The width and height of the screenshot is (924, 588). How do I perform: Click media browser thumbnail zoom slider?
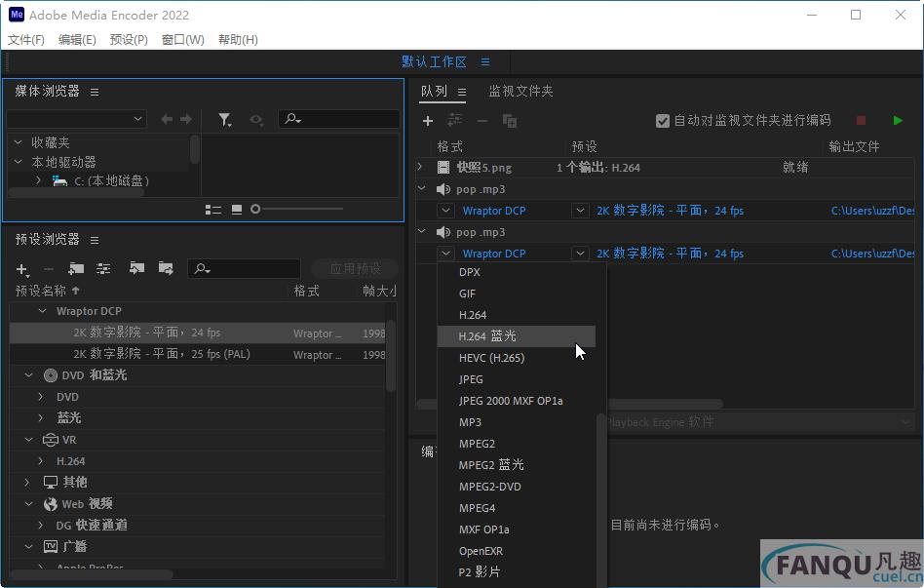[x=297, y=209]
